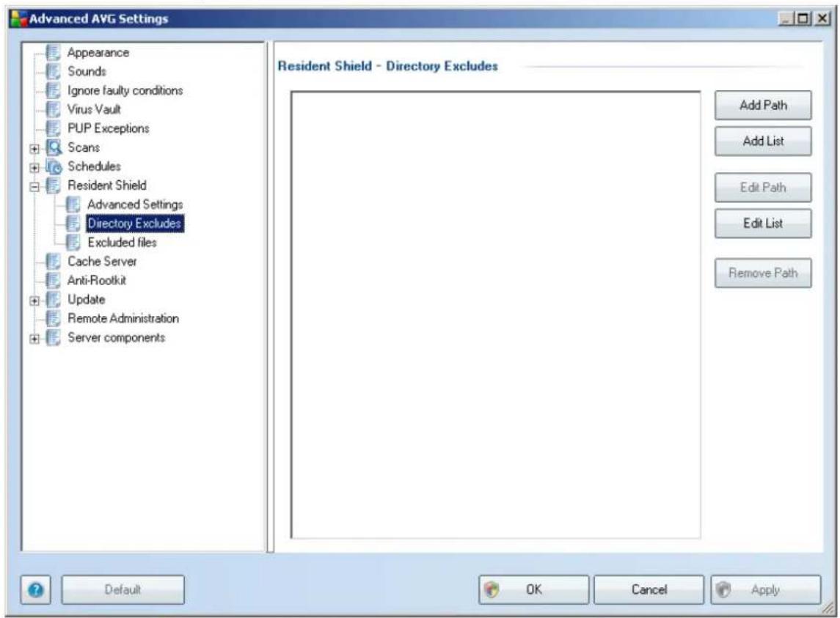Maximize the Advanced AVG Settings window

point(803,19)
